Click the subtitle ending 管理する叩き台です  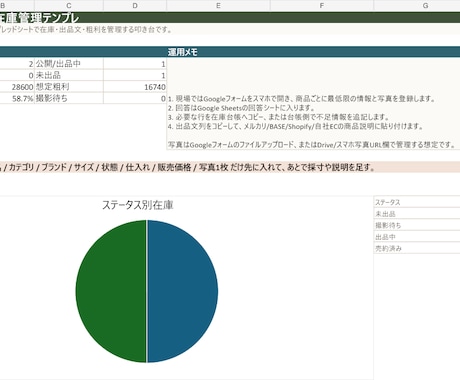pos(86,29)
